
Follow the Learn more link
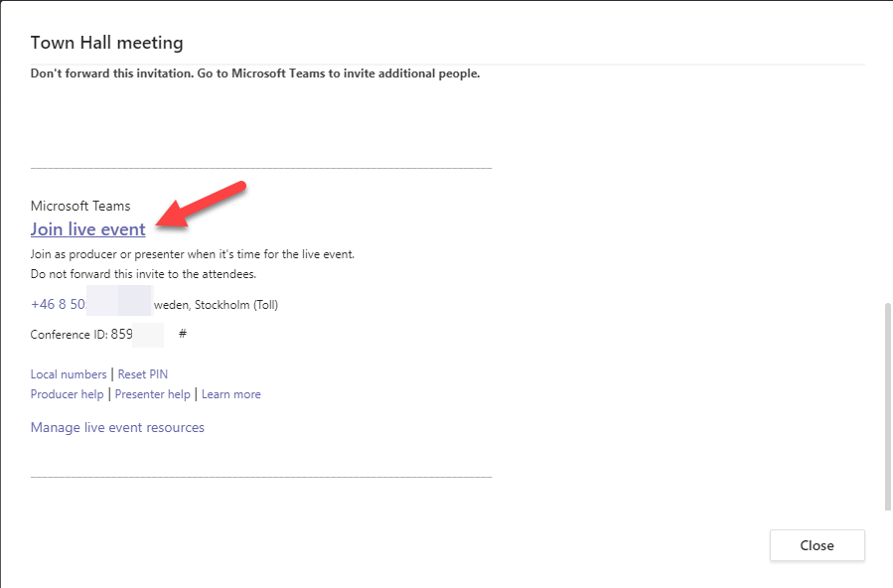(x=231, y=394)
